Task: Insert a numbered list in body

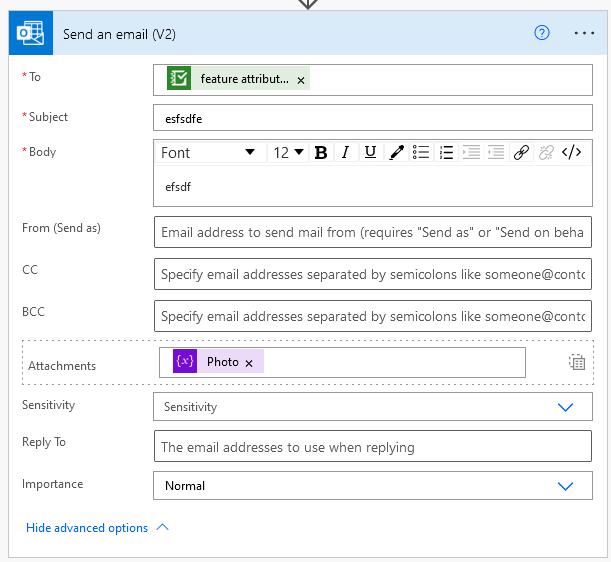Action: 446,153
